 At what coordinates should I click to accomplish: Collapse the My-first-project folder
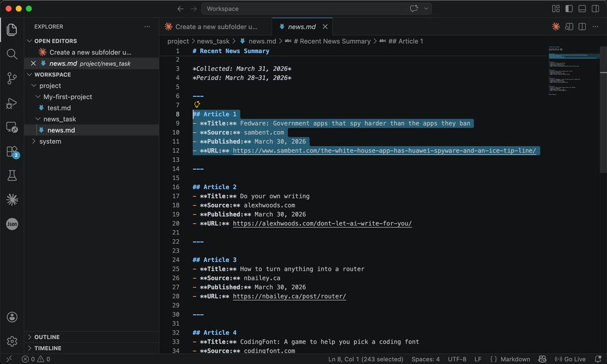pos(67,97)
